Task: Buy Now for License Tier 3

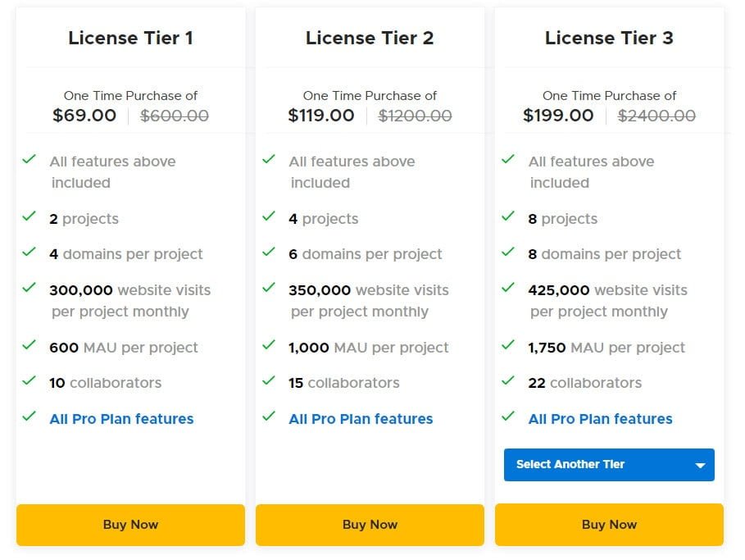Action: click(x=609, y=525)
